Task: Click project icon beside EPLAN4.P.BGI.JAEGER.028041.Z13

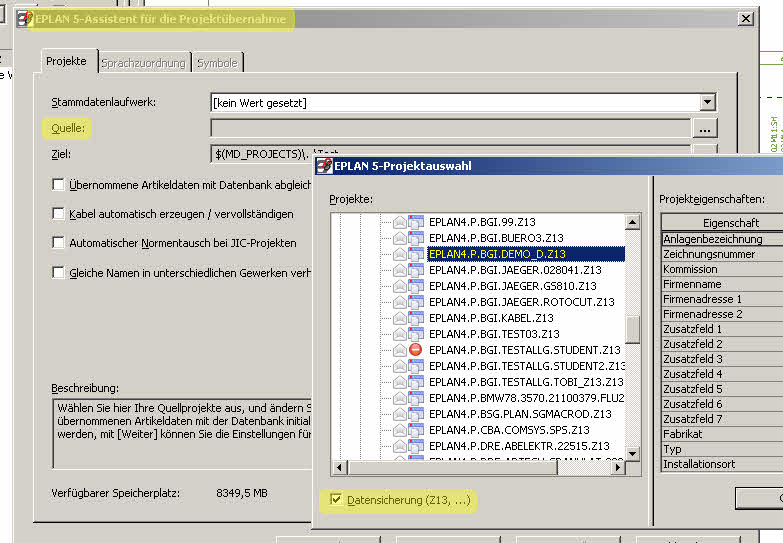Action: pyautogui.click(x=415, y=270)
